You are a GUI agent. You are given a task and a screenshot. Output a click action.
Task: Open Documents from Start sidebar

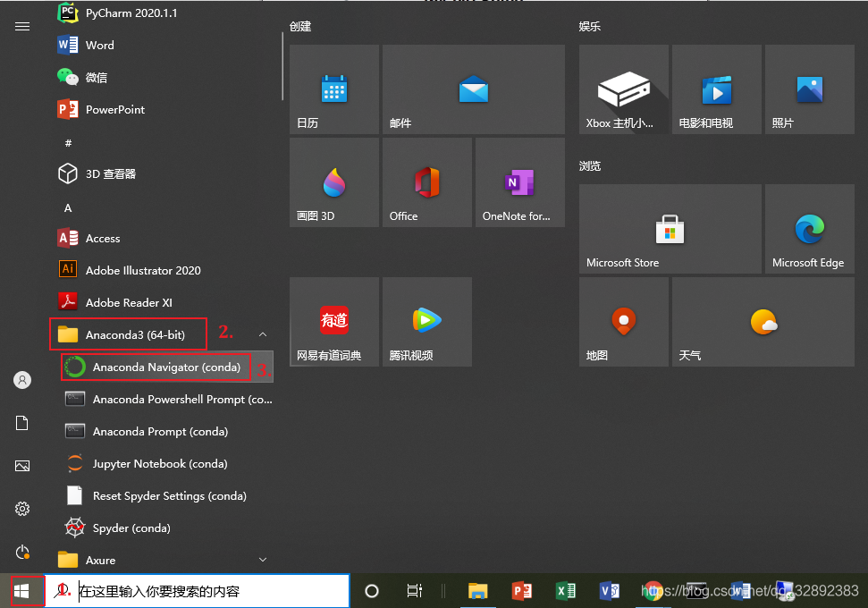[22, 423]
